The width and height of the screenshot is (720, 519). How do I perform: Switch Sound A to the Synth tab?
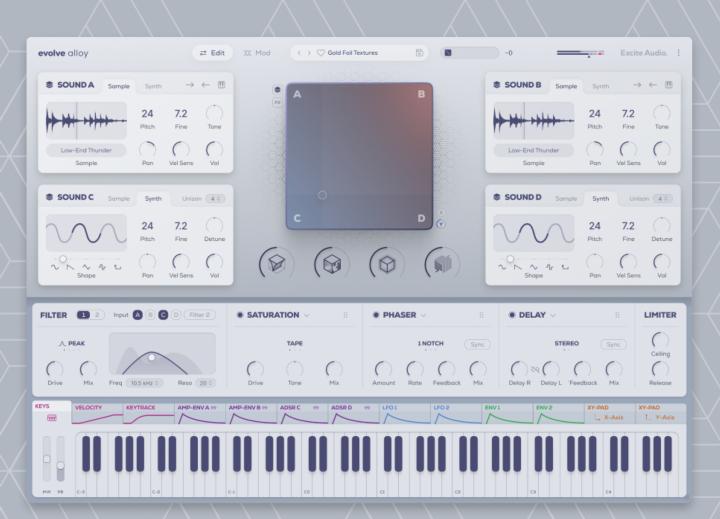(x=153, y=86)
